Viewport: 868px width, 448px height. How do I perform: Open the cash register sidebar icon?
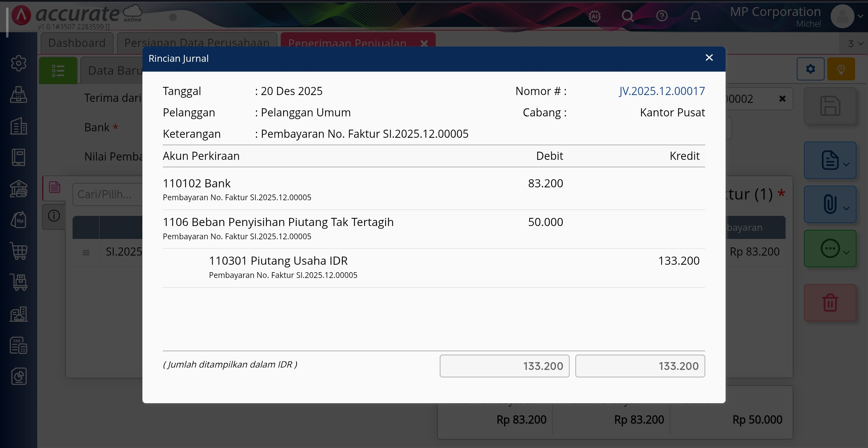click(19, 94)
